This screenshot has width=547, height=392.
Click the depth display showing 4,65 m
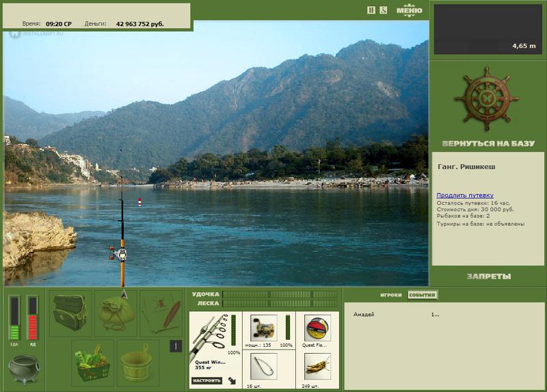488,29
